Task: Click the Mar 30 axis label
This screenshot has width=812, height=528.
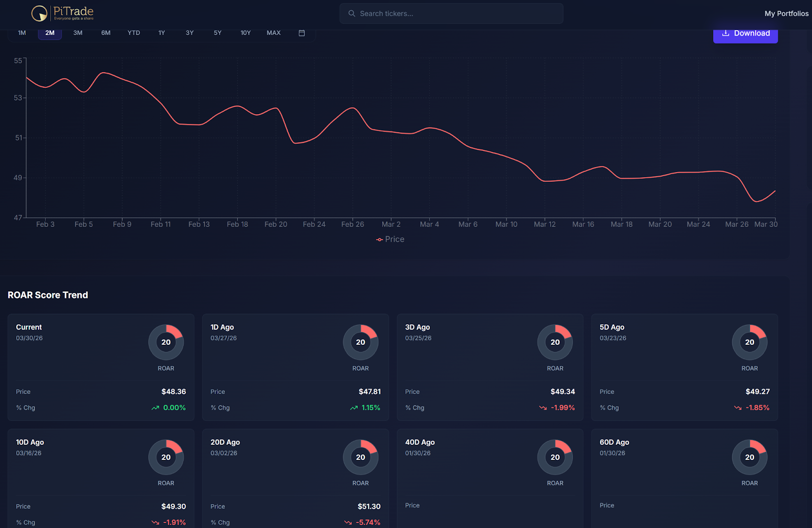Action: tap(766, 224)
